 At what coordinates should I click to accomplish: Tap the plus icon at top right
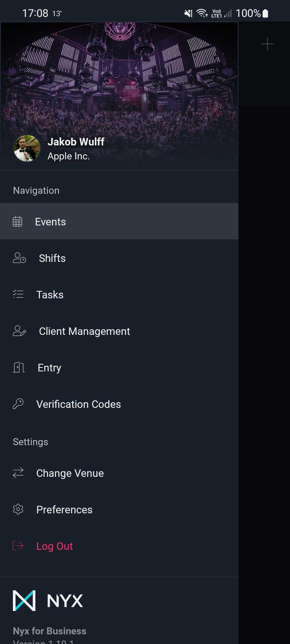click(x=267, y=44)
